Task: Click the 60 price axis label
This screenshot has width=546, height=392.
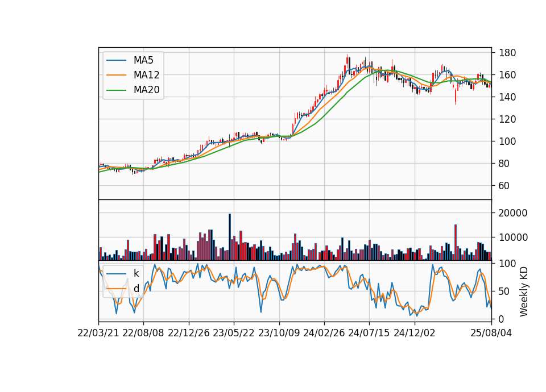Action: pyautogui.click(x=504, y=186)
